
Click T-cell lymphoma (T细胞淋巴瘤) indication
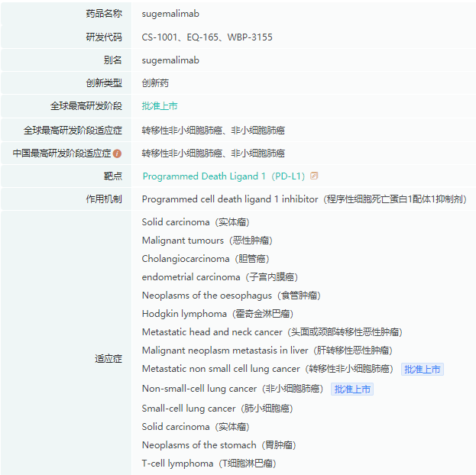click(209, 463)
